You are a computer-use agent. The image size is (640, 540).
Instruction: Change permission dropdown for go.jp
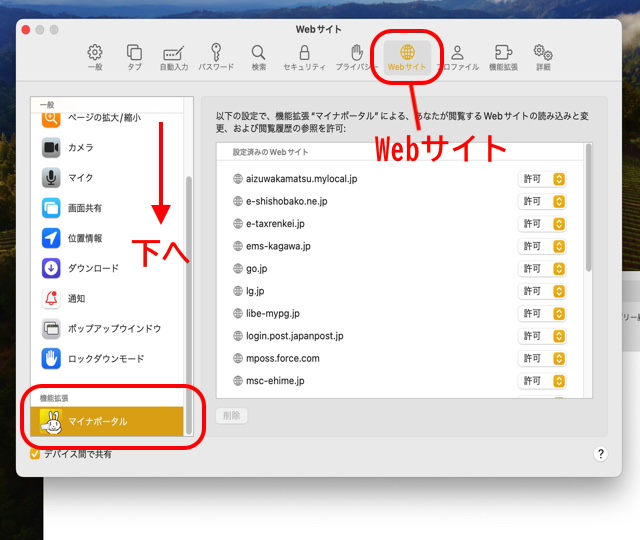click(x=543, y=268)
